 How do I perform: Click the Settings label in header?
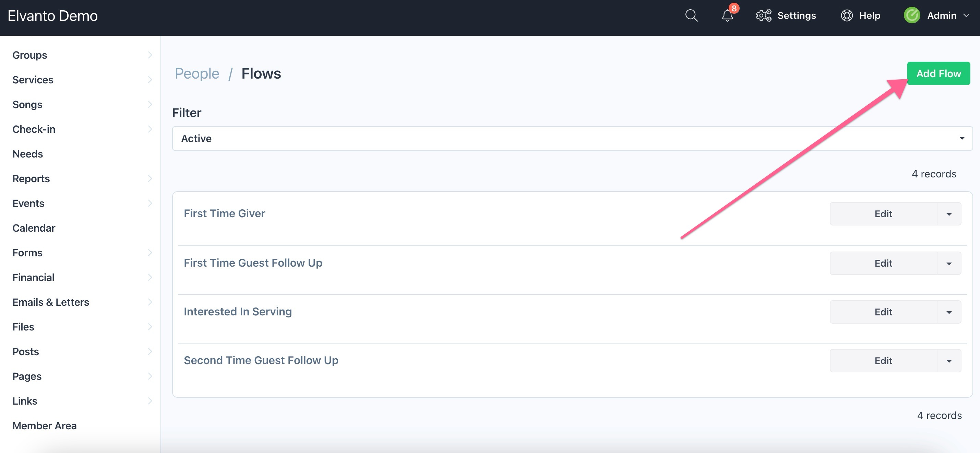(x=796, y=15)
